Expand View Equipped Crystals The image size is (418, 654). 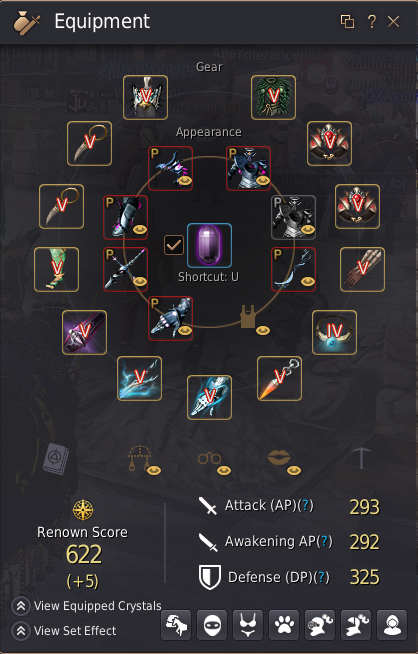click(x=87, y=606)
